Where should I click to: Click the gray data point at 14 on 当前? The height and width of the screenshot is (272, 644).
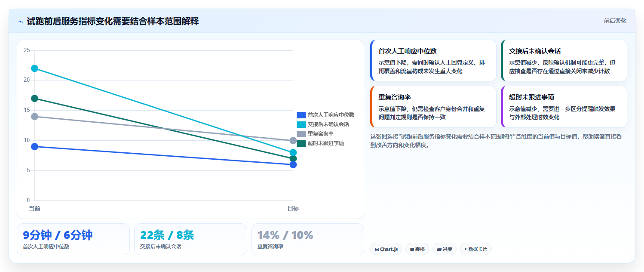click(35, 116)
